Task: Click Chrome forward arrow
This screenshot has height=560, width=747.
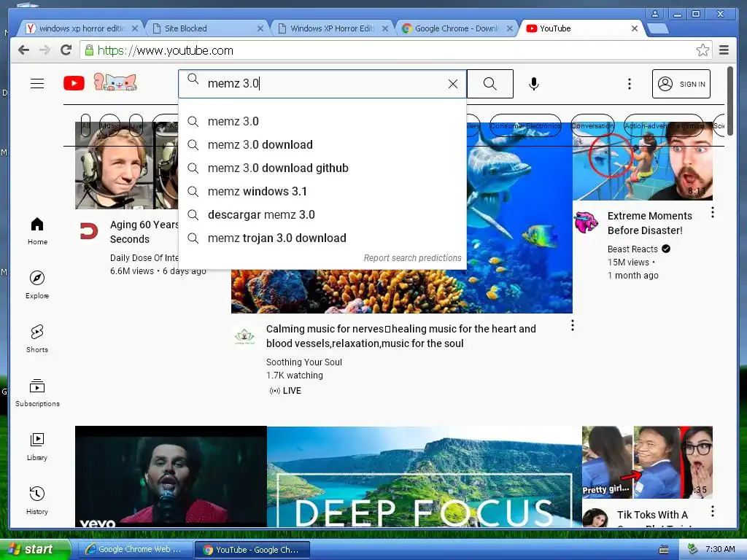Action: pos(44,50)
